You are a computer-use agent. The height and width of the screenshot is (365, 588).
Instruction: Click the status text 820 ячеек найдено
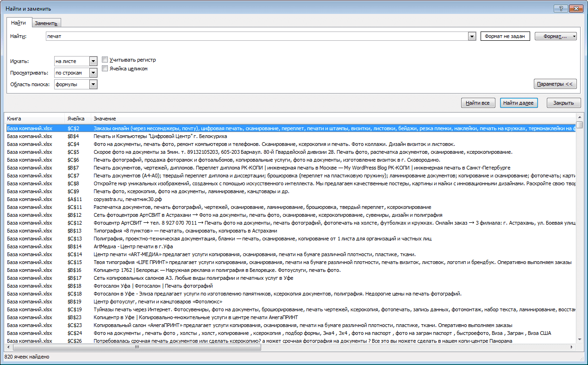coord(26,357)
